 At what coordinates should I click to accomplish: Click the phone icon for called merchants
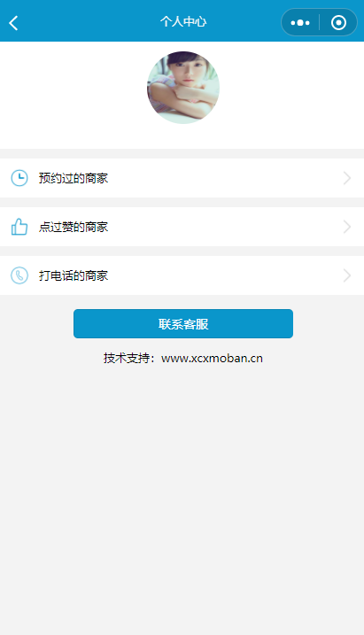click(x=19, y=275)
